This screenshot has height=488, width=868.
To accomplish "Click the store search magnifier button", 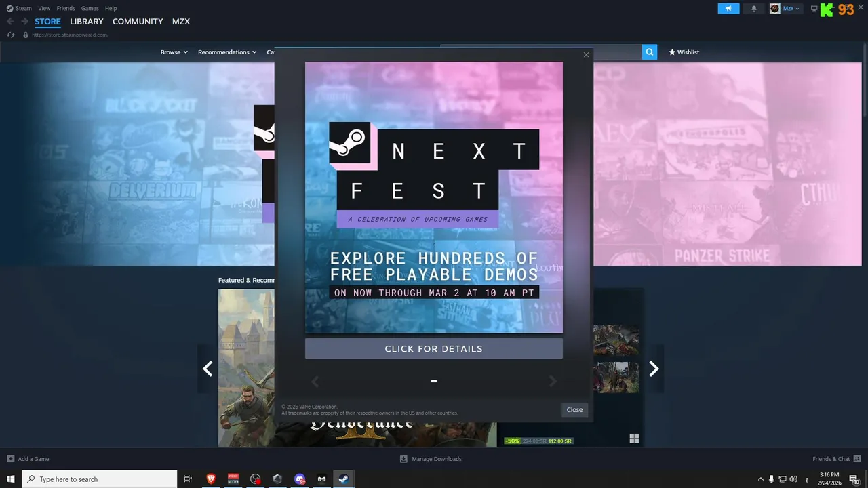I will [650, 52].
